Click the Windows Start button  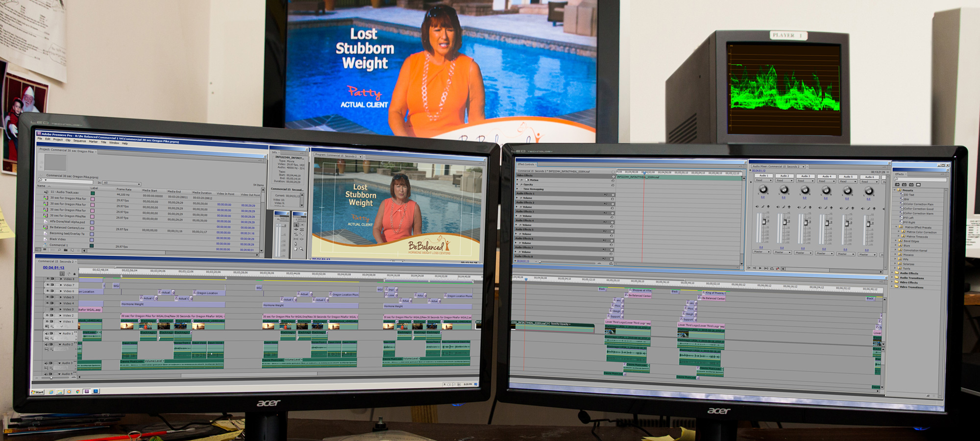pyautogui.click(x=38, y=392)
